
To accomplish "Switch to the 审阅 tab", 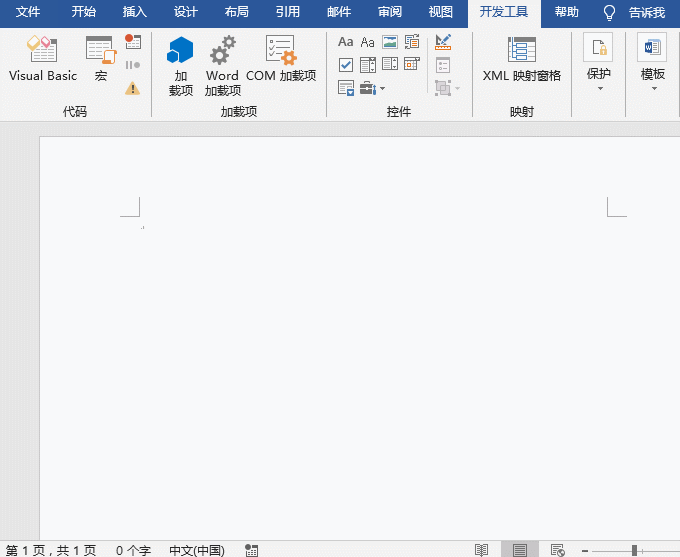I will (390, 12).
